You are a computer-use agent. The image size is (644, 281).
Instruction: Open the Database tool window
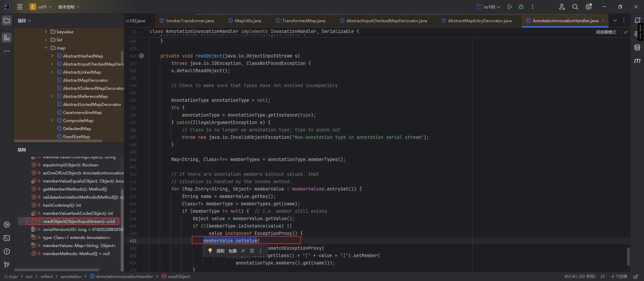tap(637, 47)
